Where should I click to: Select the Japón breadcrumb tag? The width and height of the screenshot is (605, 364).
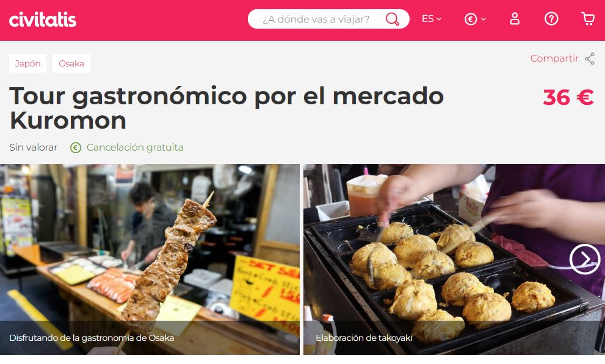click(x=28, y=63)
